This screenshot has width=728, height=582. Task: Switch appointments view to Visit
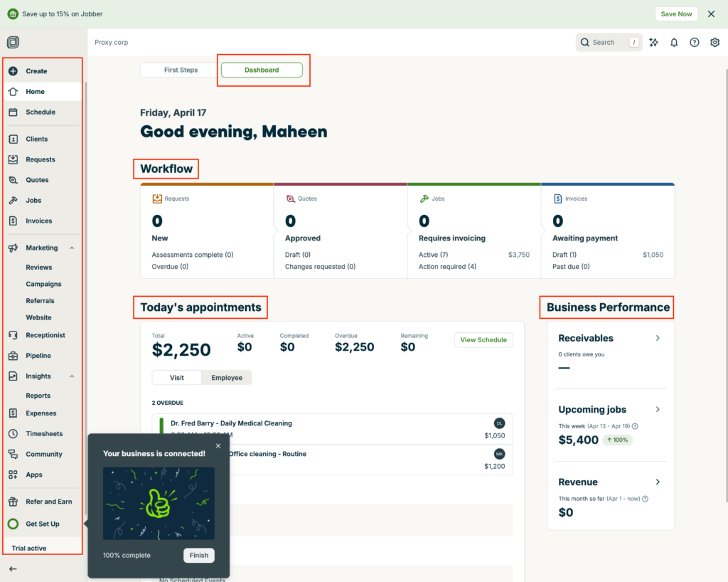pyautogui.click(x=177, y=378)
